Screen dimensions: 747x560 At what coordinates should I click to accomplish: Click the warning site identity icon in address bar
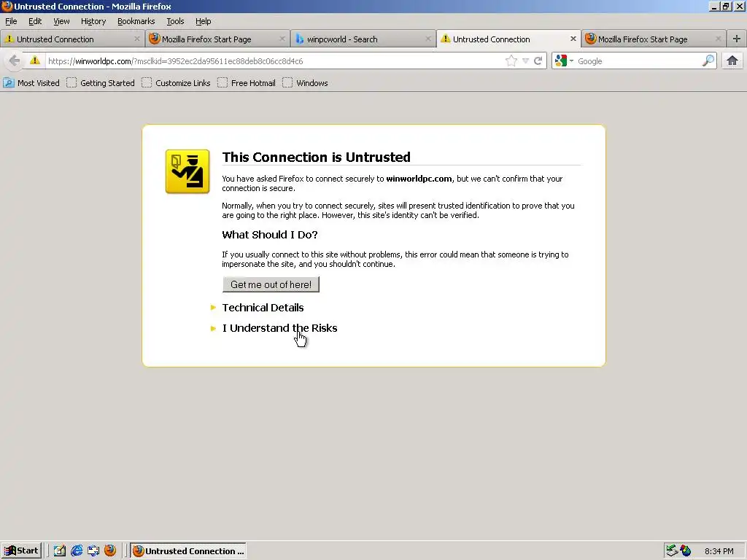(x=35, y=61)
